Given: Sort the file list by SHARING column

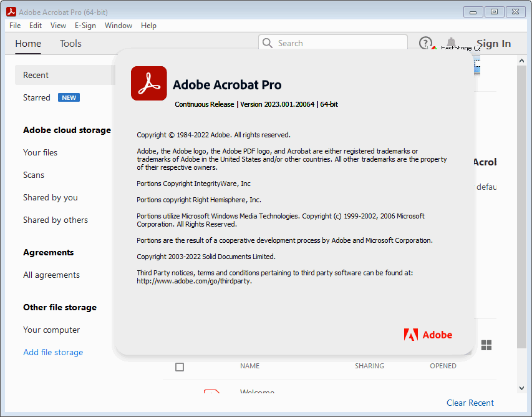Looking at the screenshot, I should click(x=369, y=366).
